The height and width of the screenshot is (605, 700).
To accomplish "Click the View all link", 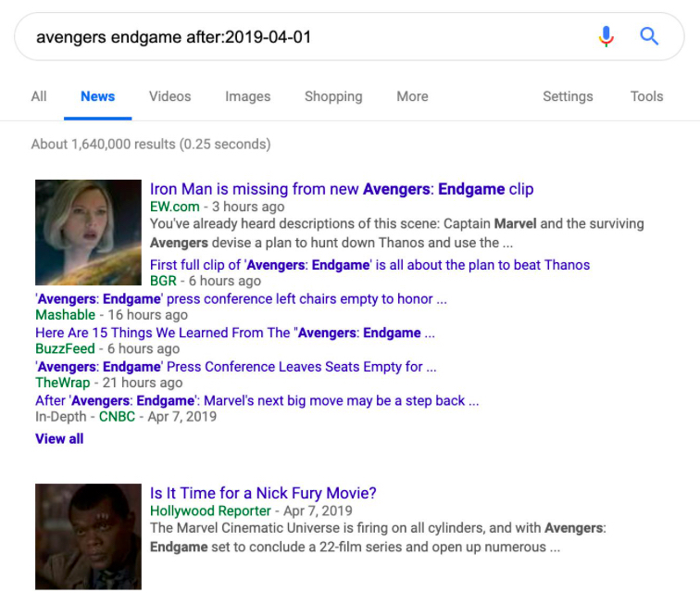I will tap(59, 439).
